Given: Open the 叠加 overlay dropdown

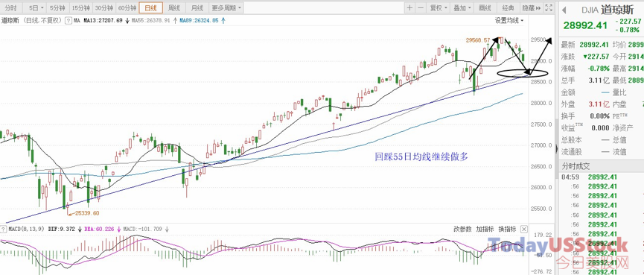Looking at the screenshot, I should (462, 7).
